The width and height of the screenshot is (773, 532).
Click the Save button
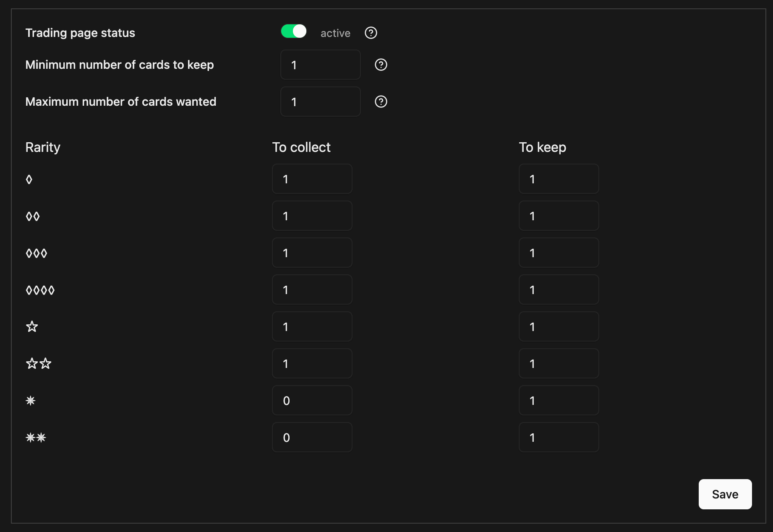[x=725, y=494]
